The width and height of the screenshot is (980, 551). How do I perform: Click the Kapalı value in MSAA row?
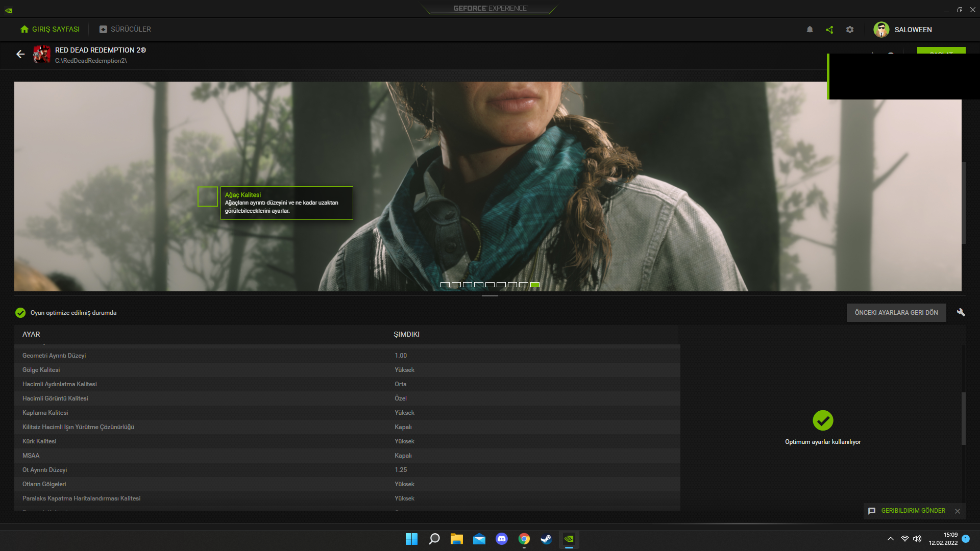(x=403, y=456)
